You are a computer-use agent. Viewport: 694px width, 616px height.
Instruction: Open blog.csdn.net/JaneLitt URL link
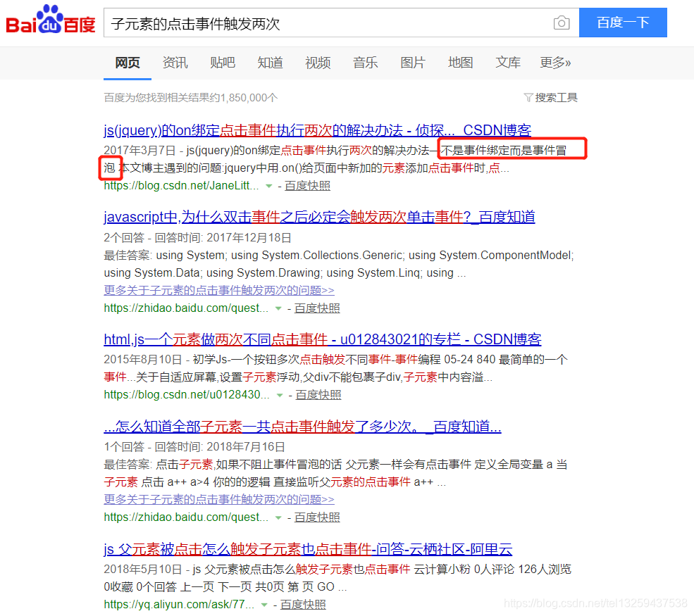(x=182, y=186)
